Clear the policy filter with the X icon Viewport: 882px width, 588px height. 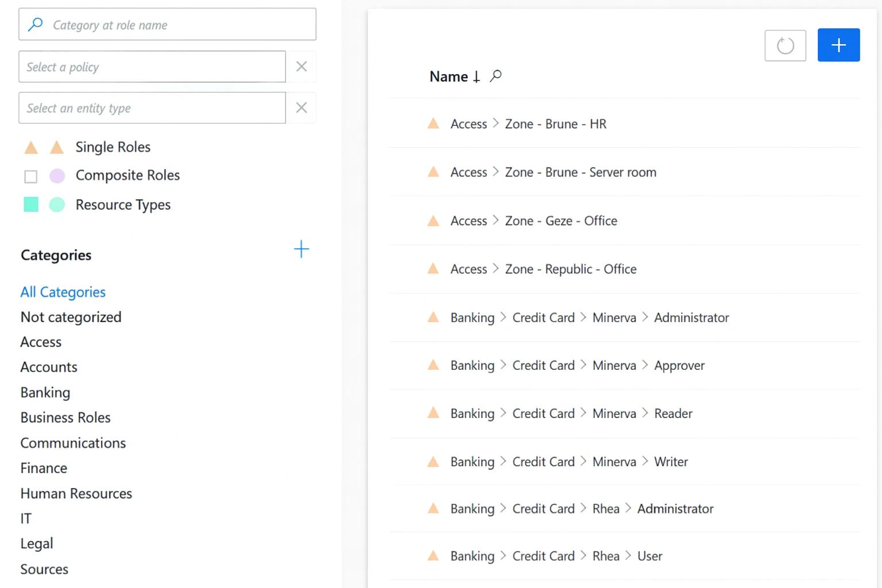click(x=301, y=66)
